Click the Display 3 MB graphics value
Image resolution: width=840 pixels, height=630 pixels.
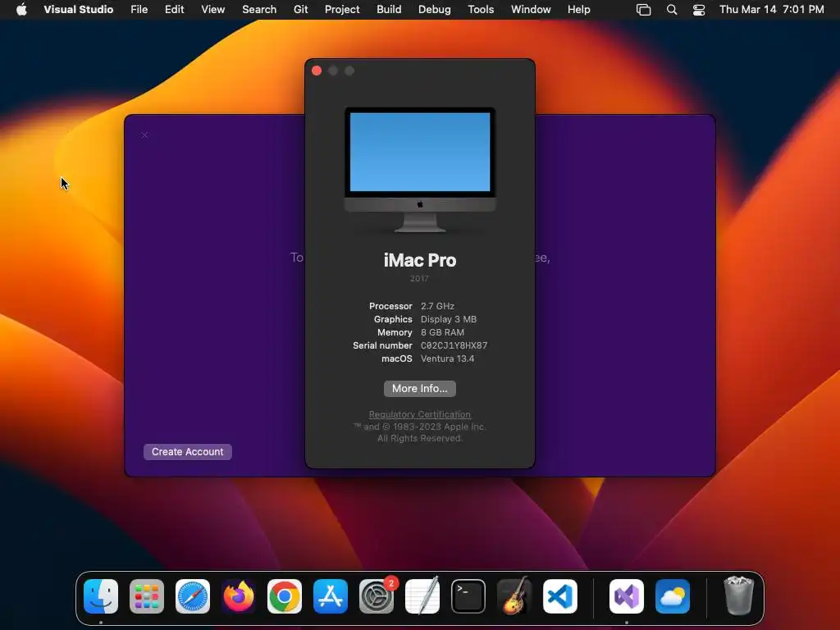click(x=449, y=319)
